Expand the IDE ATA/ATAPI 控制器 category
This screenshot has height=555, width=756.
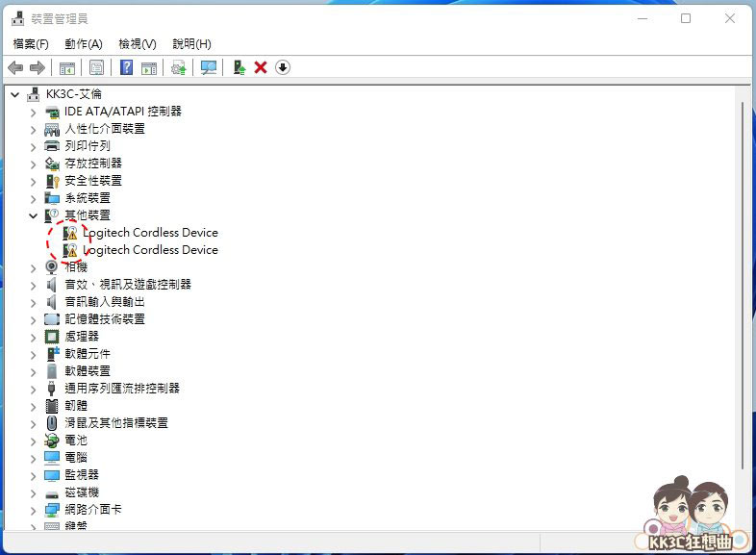coord(33,113)
